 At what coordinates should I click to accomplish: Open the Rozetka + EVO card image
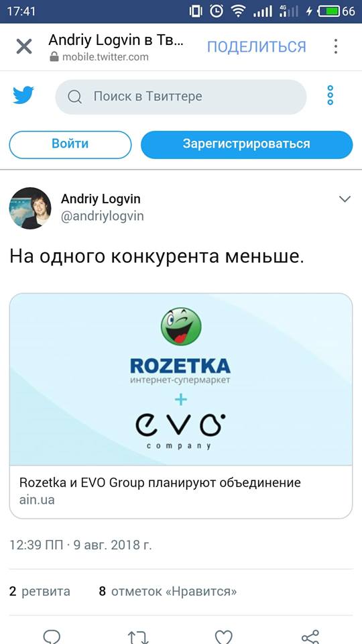pyautogui.click(x=181, y=380)
